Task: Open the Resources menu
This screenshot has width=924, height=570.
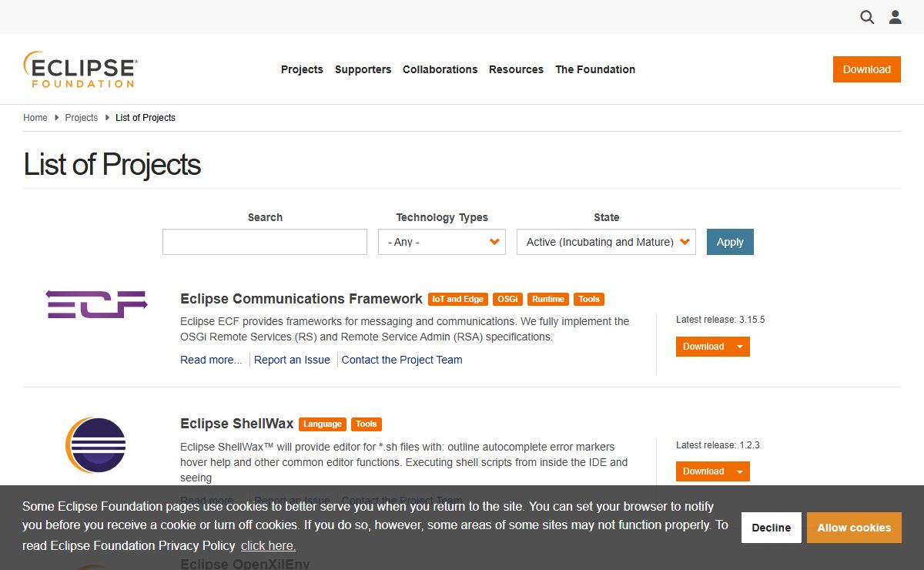Action: click(x=516, y=69)
